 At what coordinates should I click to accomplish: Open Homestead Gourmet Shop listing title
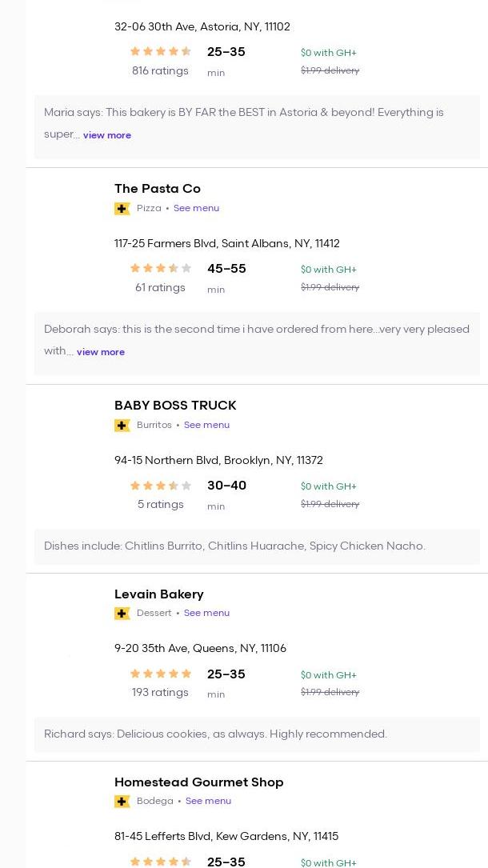click(x=199, y=782)
